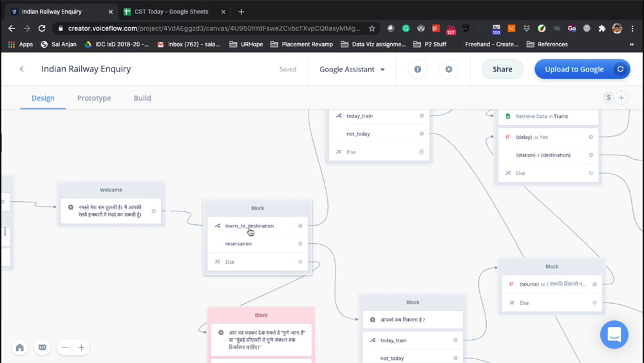Open project info via the info icon
The height and width of the screenshot is (363, 644).
[x=417, y=70]
